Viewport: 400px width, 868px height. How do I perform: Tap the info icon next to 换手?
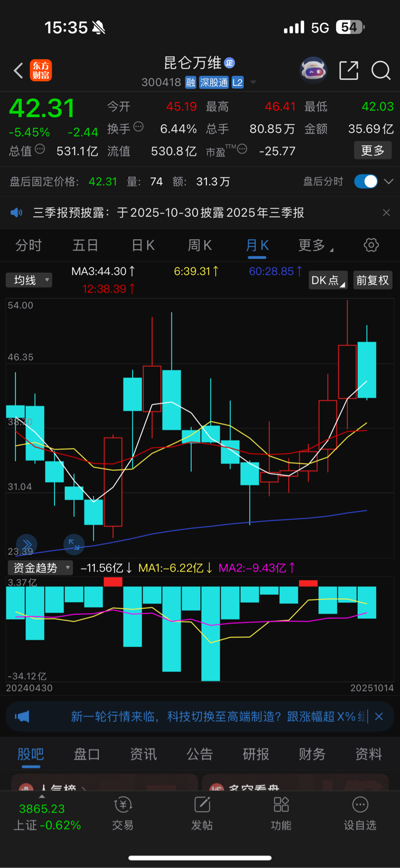139,127
